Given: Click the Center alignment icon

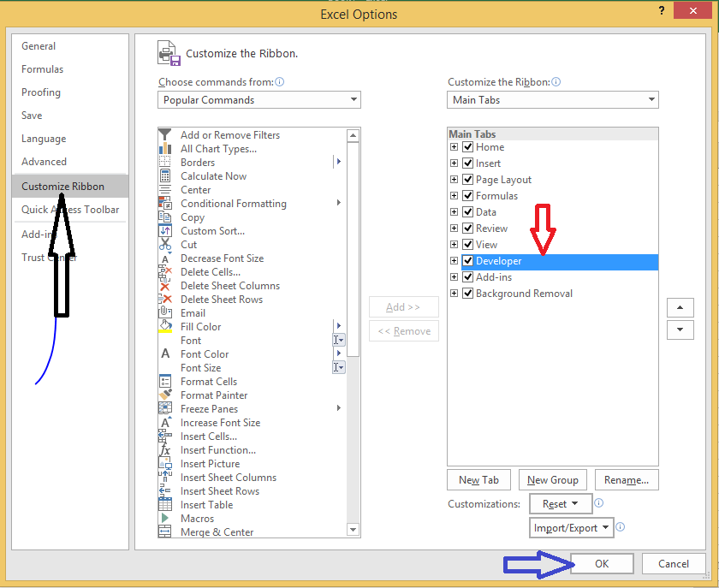Looking at the screenshot, I should click(x=164, y=189).
